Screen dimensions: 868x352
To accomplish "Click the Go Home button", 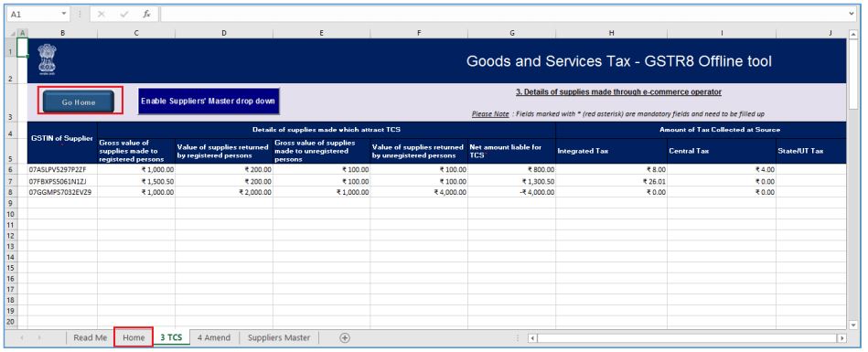I will [79, 101].
